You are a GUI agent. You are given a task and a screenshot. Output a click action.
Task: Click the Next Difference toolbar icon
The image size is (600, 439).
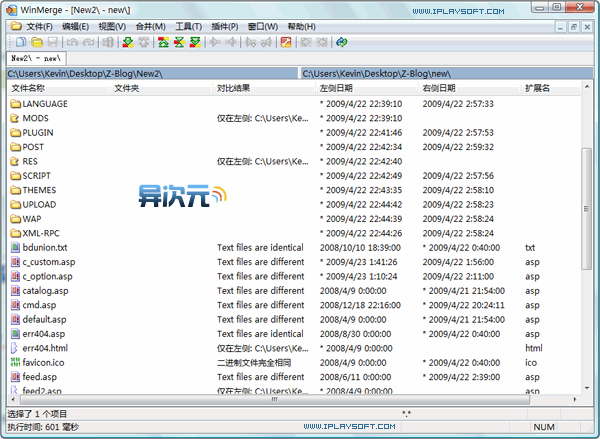128,42
